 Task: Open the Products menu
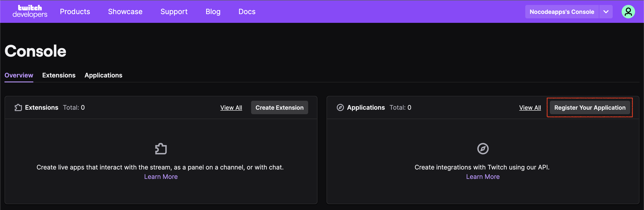[75, 11]
